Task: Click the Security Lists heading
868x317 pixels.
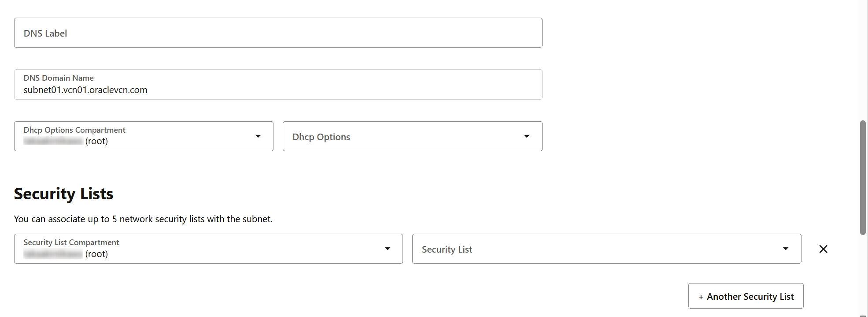Action: coord(63,194)
